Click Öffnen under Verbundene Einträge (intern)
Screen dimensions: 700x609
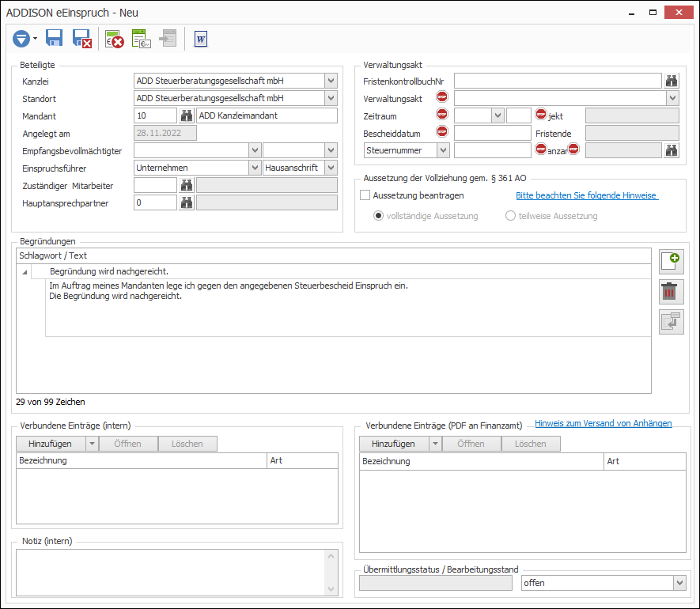(x=128, y=444)
